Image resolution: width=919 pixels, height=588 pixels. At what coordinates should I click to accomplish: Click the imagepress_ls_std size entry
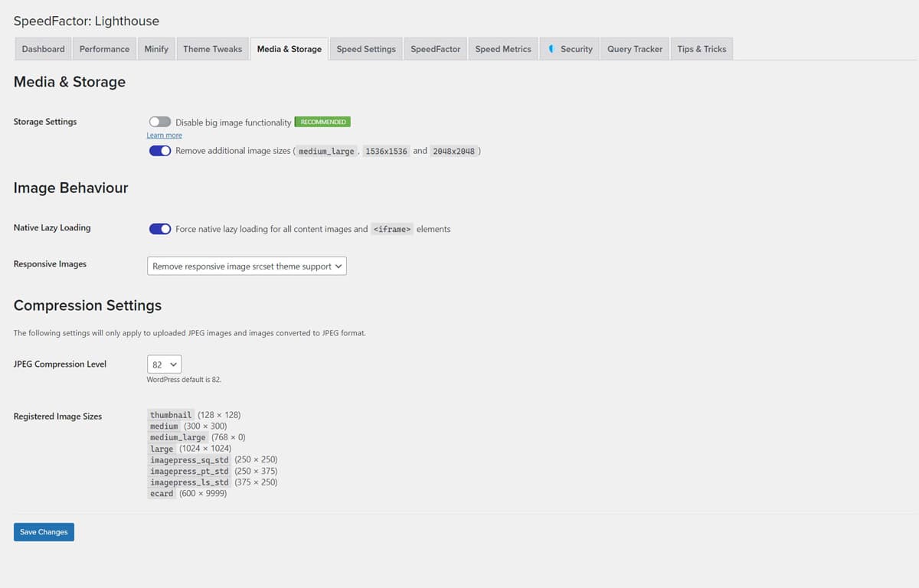coord(213,482)
